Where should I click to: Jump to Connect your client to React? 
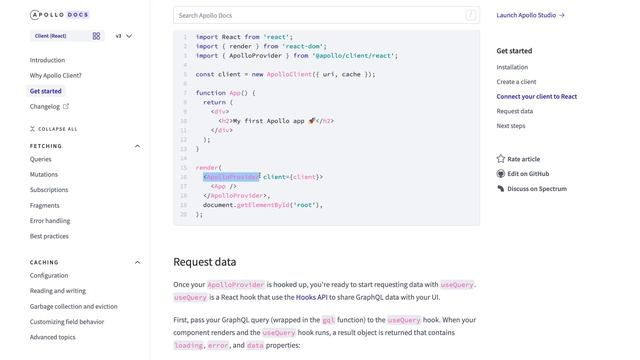click(537, 96)
